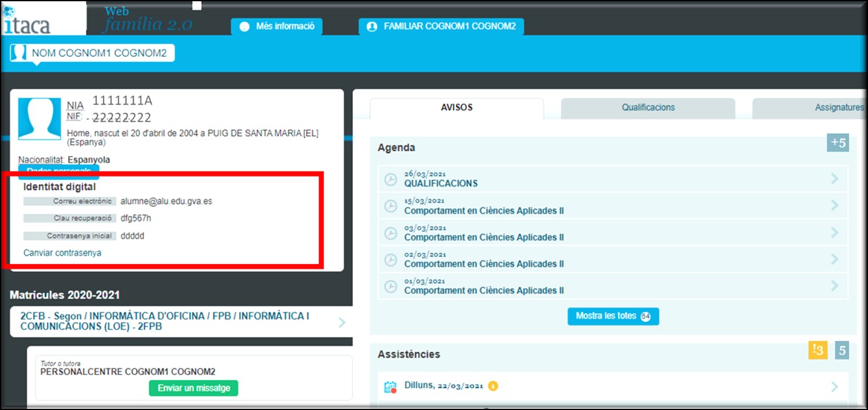
Task: Switch to the Qualificacions tab
Action: pyautogui.click(x=648, y=107)
